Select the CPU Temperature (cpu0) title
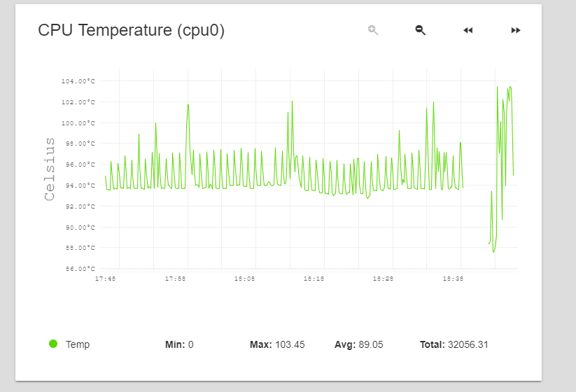Image resolution: width=576 pixels, height=392 pixels. [x=131, y=30]
